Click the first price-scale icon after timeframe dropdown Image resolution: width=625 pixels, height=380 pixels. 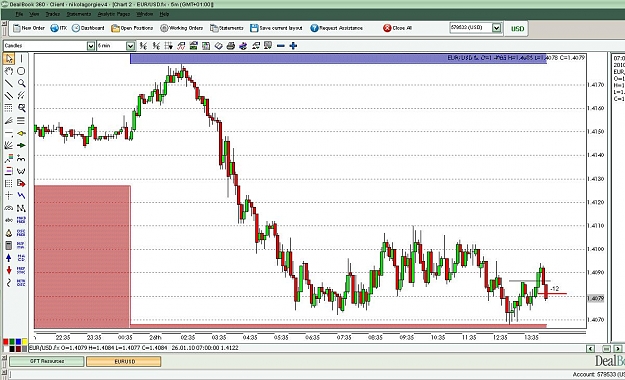pos(143,46)
